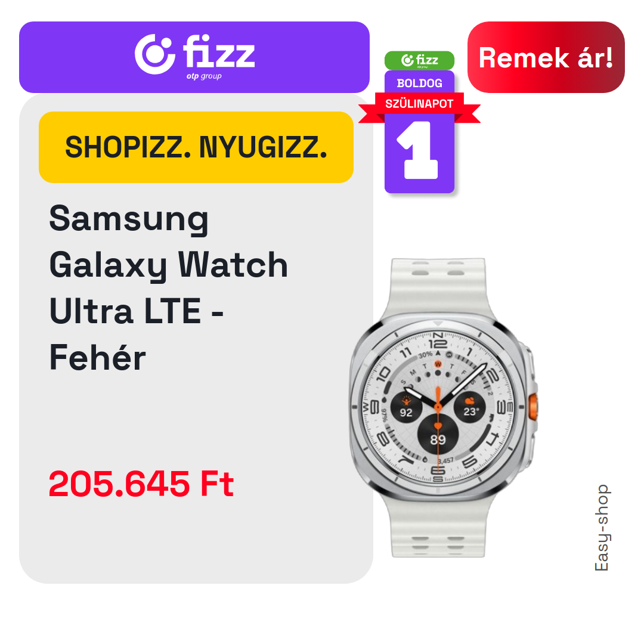Click the BOLDOG birthday badge label

pyautogui.click(x=419, y=83)
